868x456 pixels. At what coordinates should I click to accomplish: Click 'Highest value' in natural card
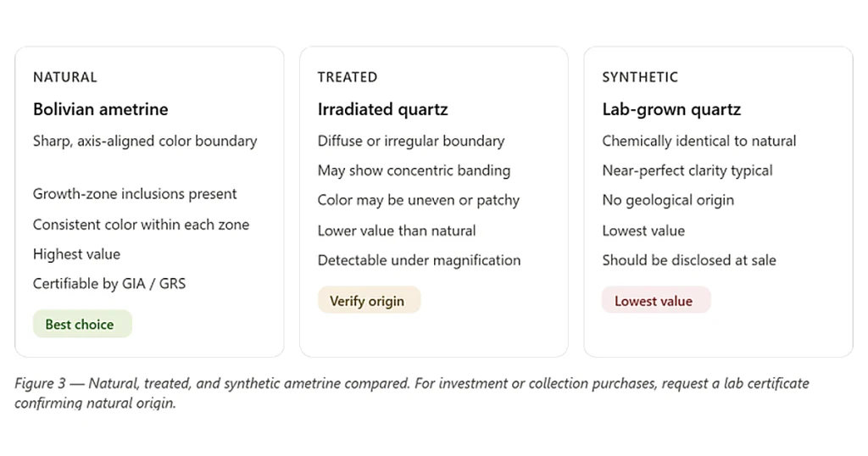pyautogui.click(x=76, y=254)
